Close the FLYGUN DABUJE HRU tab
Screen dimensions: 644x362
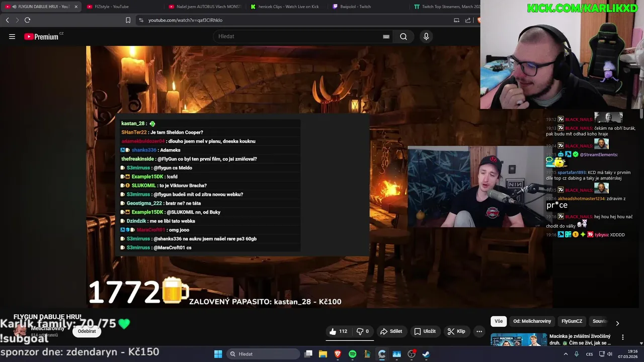(76, 7)
